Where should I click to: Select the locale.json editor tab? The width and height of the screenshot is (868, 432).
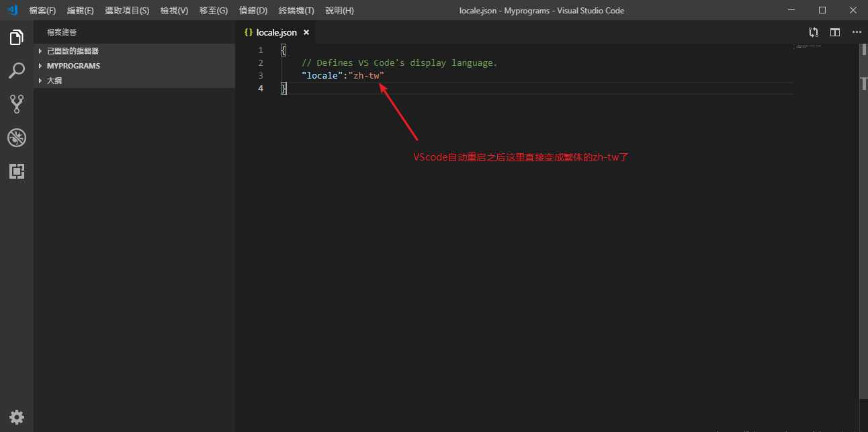pos(276,32)
